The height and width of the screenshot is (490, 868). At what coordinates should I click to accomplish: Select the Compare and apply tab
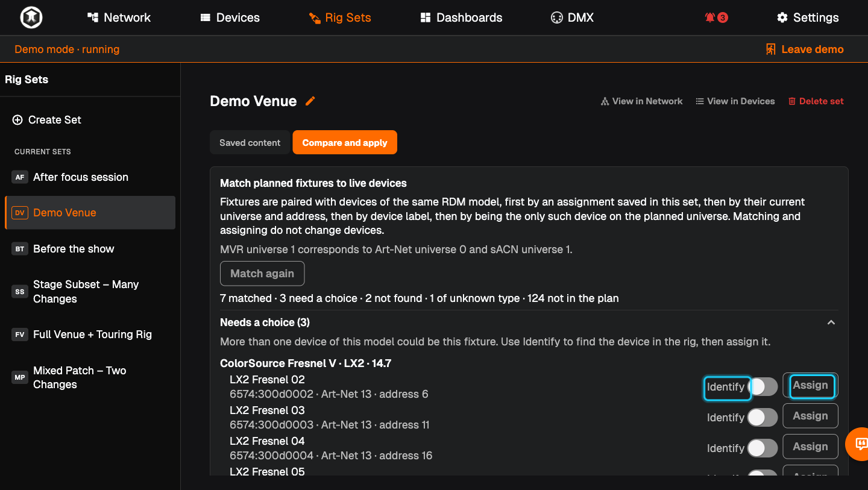345,143
